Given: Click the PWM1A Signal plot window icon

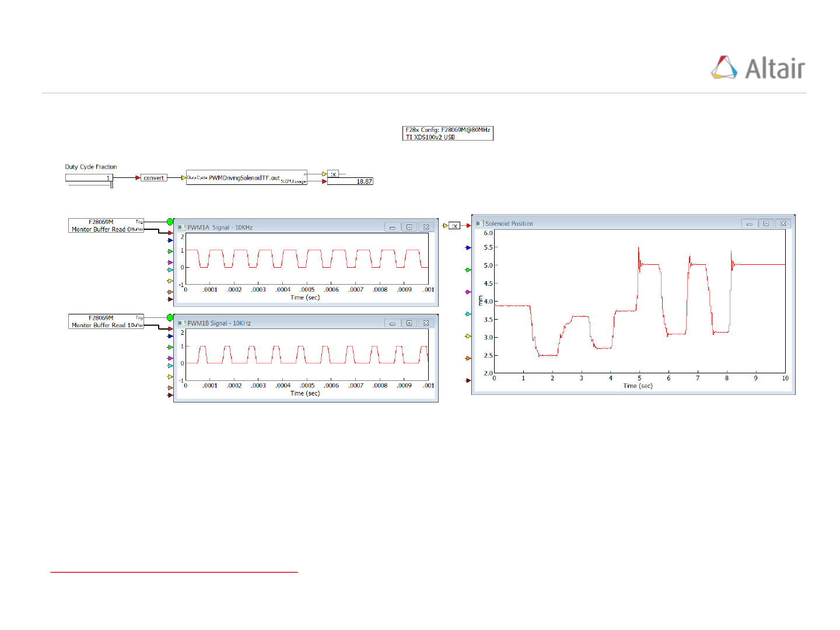Looking at the screenshot, I should pyautogui.click(x=181, y=227).
